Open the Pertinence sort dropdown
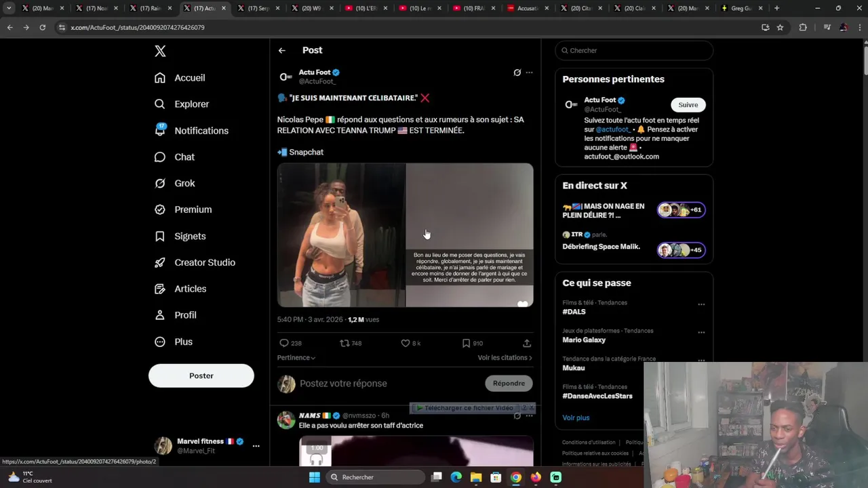868x488 pixels. [x=296, y=358]
